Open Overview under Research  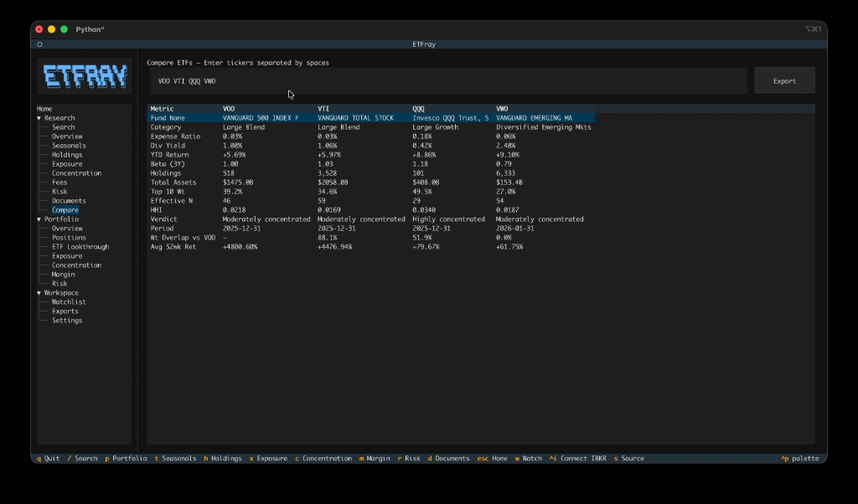point(67,136)
